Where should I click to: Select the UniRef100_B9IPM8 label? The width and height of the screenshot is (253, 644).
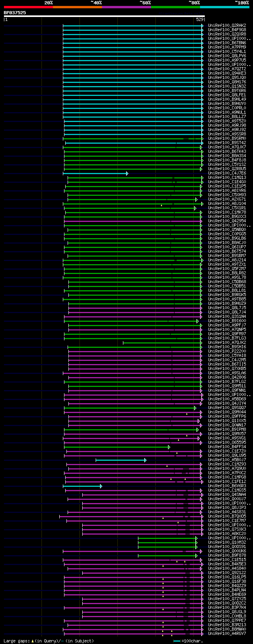click(x=227, y=430)
